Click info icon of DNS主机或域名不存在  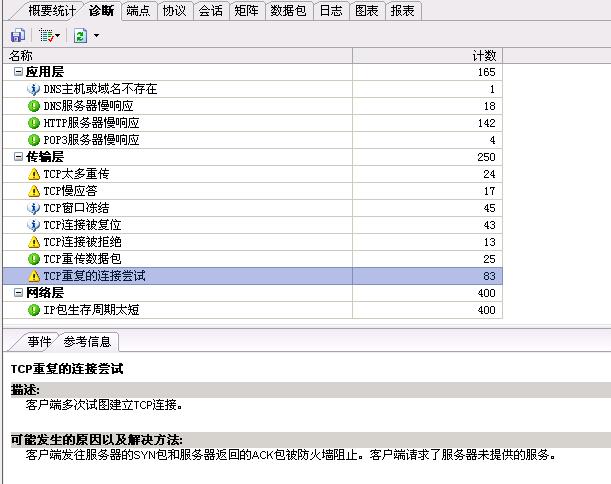pyautogui.click(x=34, y=89)
